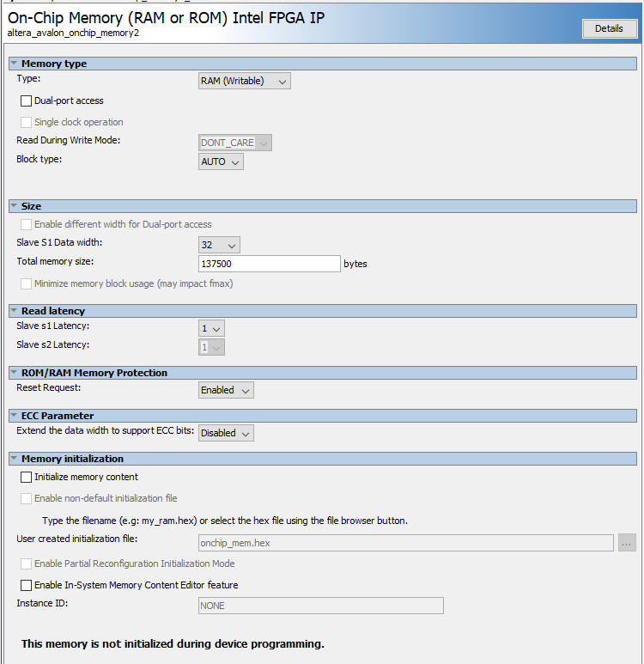The height and width of the screenshot is (664, 644).
Task: Click the onchip_mem.hex file field
Action: point(405,543)
